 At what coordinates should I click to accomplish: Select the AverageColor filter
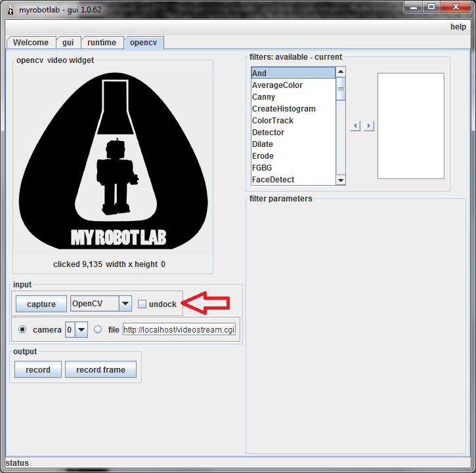pos(293,85)
